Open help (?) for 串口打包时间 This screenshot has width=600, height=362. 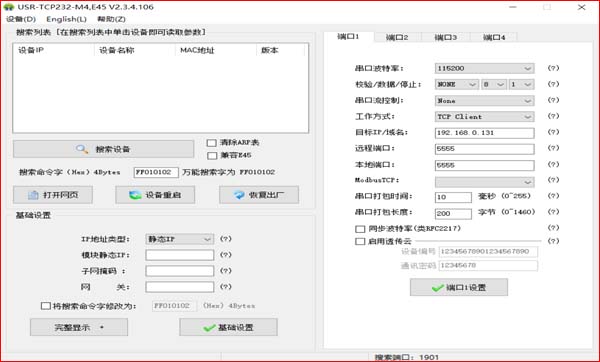coord(553,196)
